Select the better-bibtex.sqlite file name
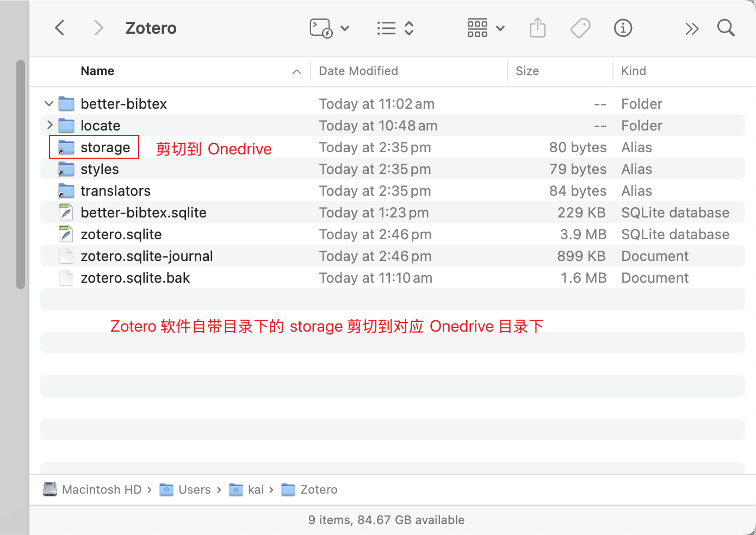The width and height of the screenshot is (756, 535). coord(144,213)
